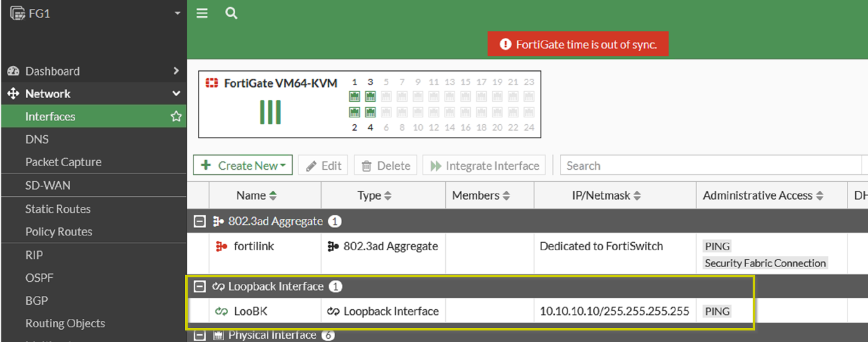Focus the interface Search field
The width and height of the screenshot is (868, 342).
tap(711, 165)
